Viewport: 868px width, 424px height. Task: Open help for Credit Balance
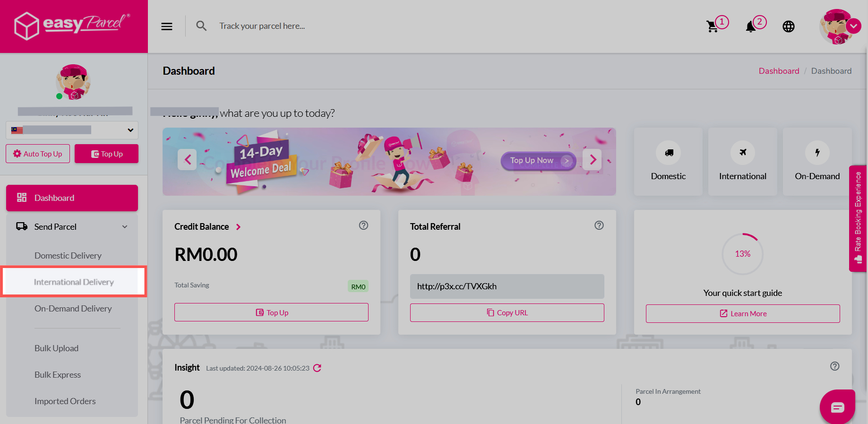point(363,225)
